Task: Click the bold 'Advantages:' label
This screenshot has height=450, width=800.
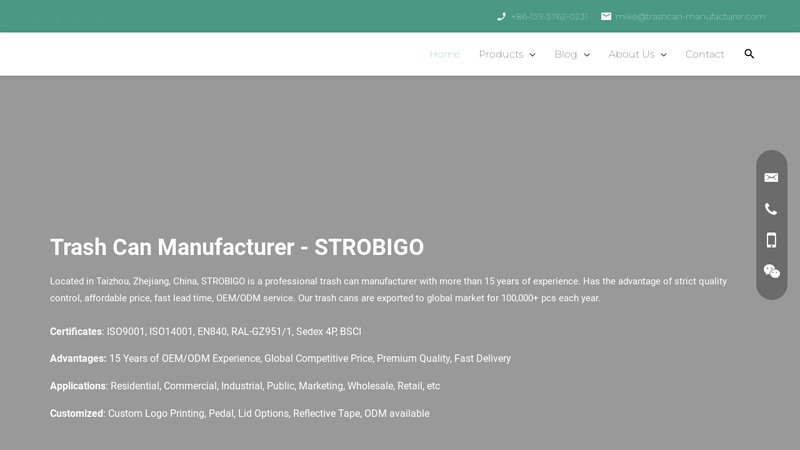Action: [78, 359]
